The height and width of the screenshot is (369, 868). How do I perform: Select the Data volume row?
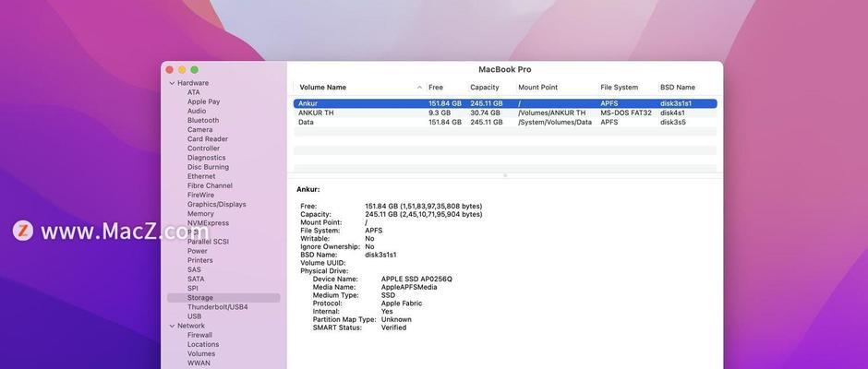point(505,123)
